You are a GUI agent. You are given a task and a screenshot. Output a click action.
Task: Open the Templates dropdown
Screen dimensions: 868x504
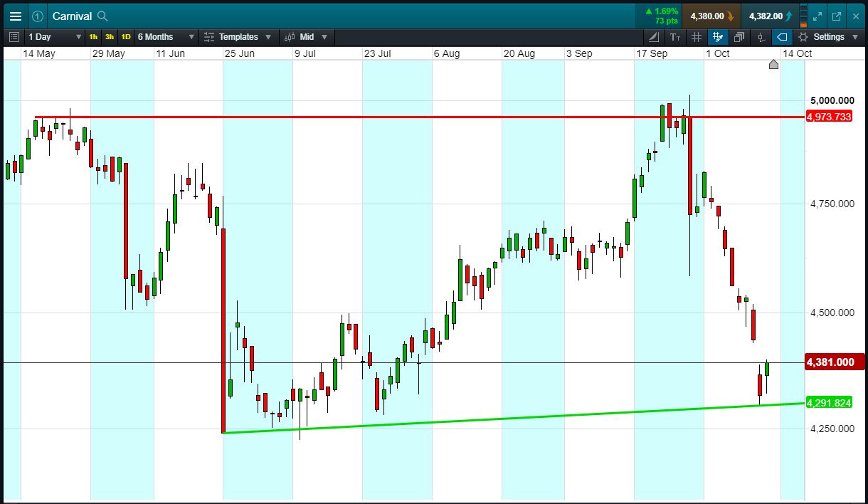point(237,37)
